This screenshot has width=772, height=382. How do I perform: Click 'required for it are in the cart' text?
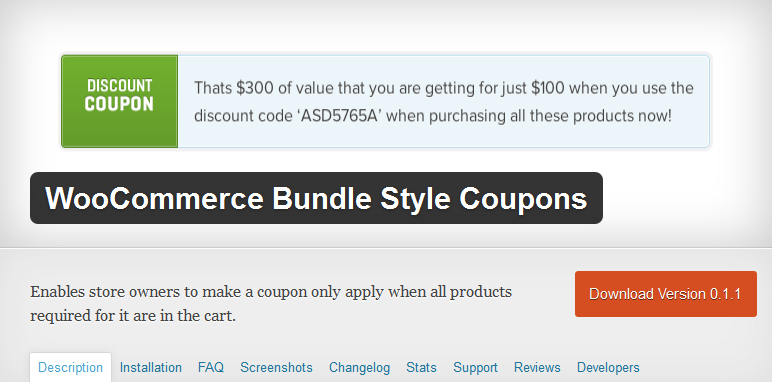pos(133,316)
